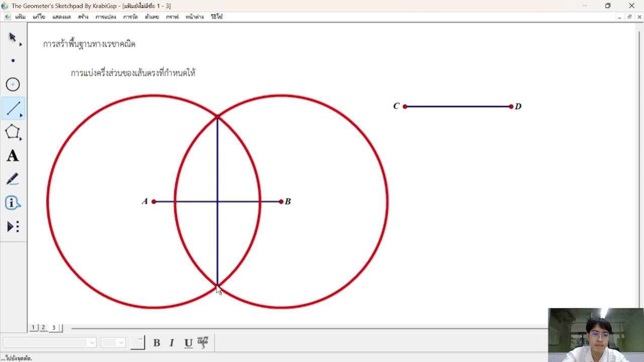This screenshot has height=362, width=644.
Task: Click the upper intersection of the circles
Action: click(217, 117)
